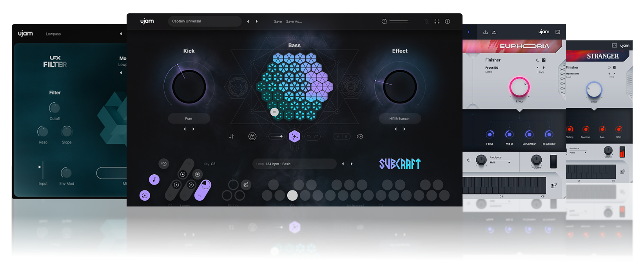
Task: Open the info icon in Subcraft header
Action: 447,22
